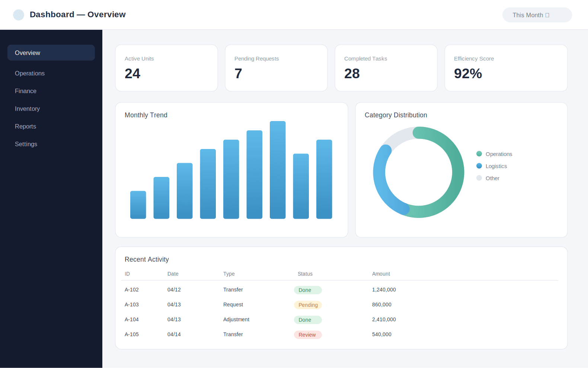Image resolution: width=588 pixels, height=368 pixels.
Task: Sort by the ID column header
Action: pos(127,274)
